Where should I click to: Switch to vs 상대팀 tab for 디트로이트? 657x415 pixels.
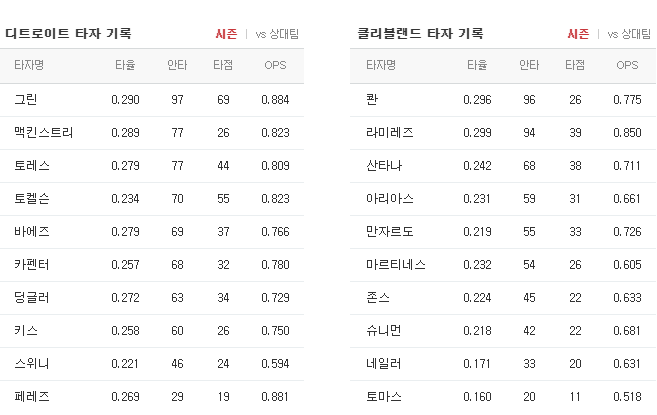[277, 34]
